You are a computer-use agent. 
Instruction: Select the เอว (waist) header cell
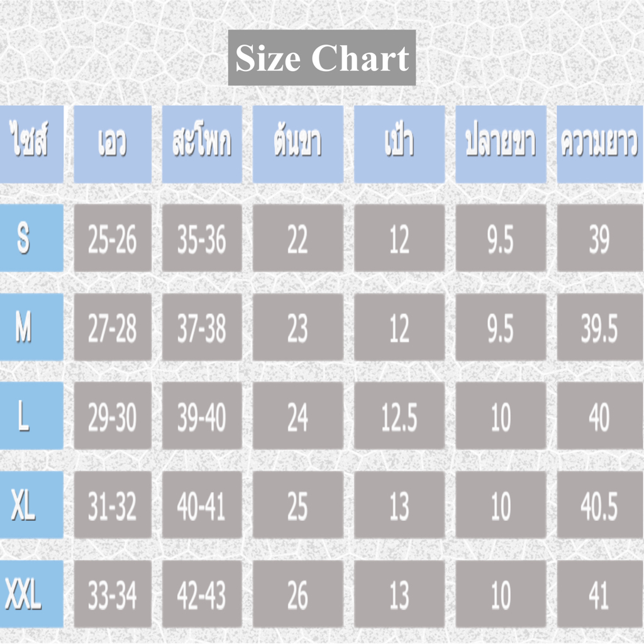(113, 144)
